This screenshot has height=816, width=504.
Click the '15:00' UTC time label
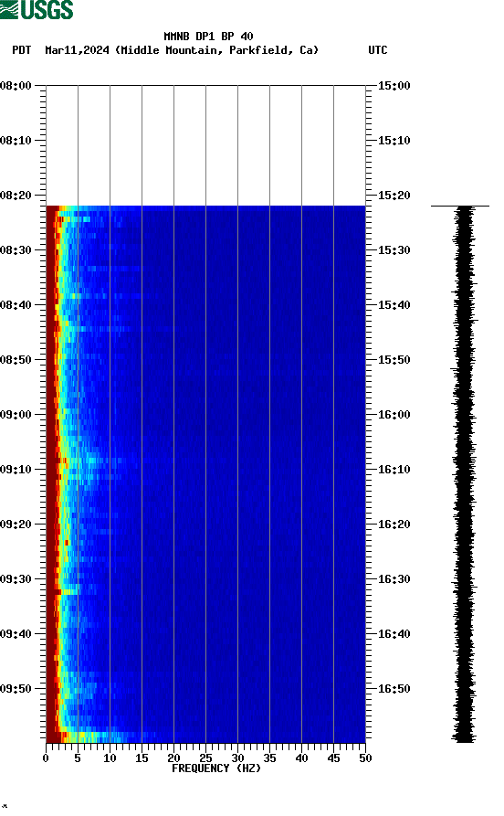click(x=394, y=85)
